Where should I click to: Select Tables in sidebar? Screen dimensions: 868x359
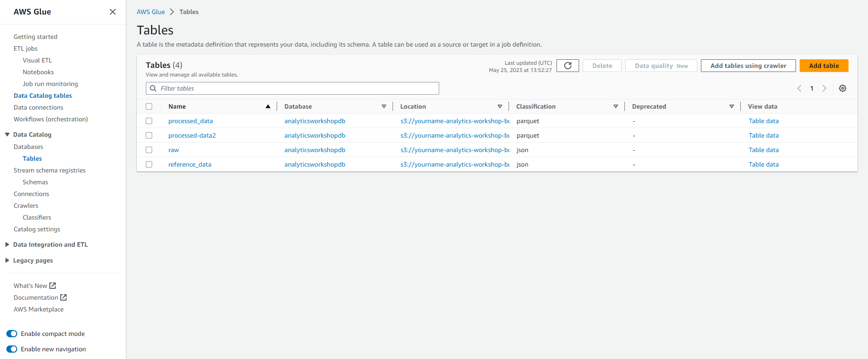(x=32, y=158)
